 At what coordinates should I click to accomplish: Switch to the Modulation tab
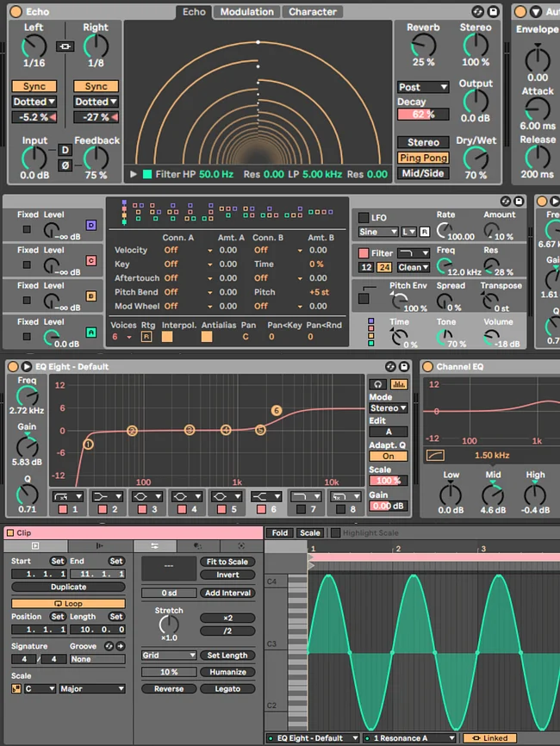click(247, 12)
